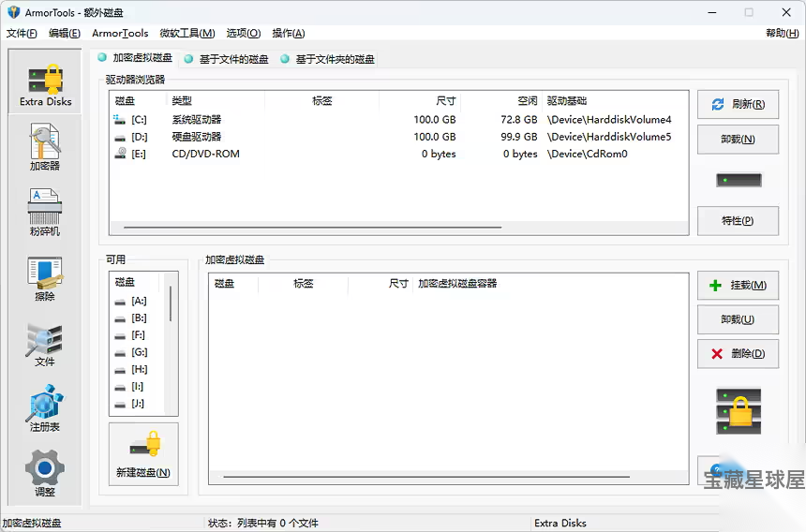Open the 操作(A) menu
Viewport: 806px width, 532px height.
289,33
